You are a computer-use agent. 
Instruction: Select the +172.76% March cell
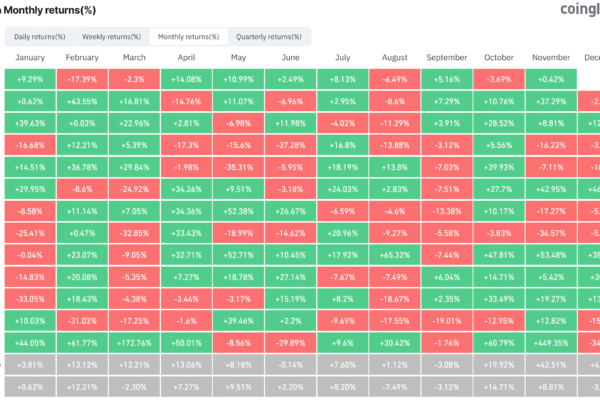[x=135, y=341]
